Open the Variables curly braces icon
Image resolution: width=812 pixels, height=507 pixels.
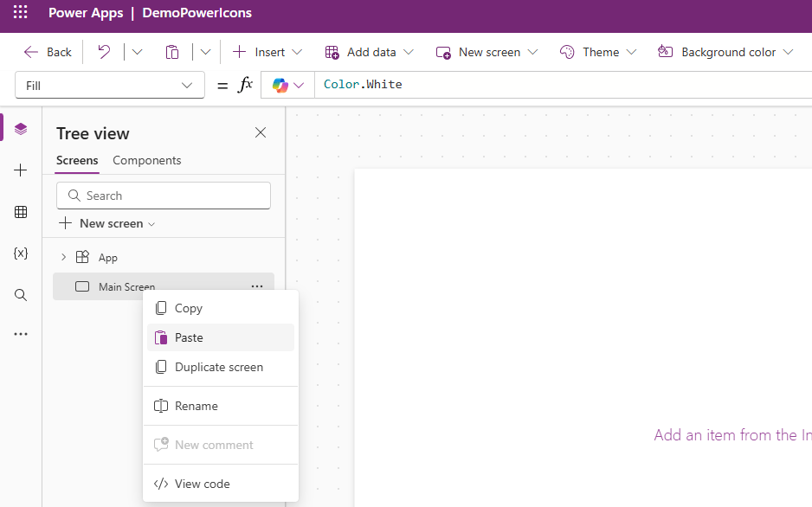pos(21,253)
